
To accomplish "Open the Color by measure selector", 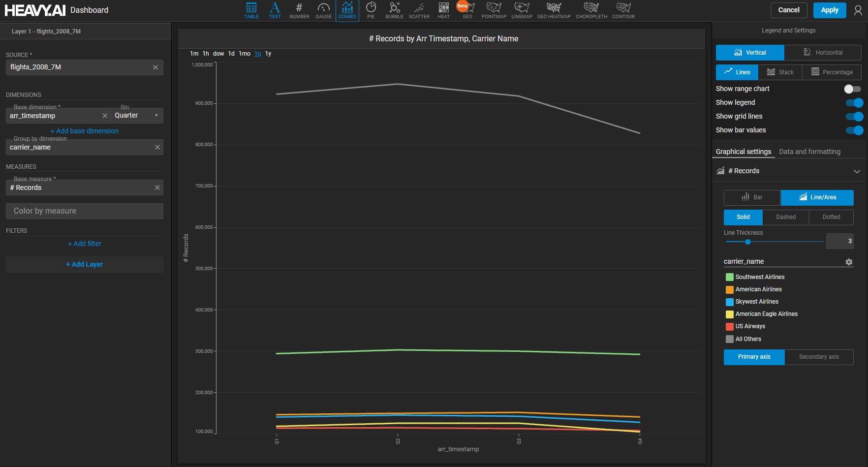I will 85,211.
